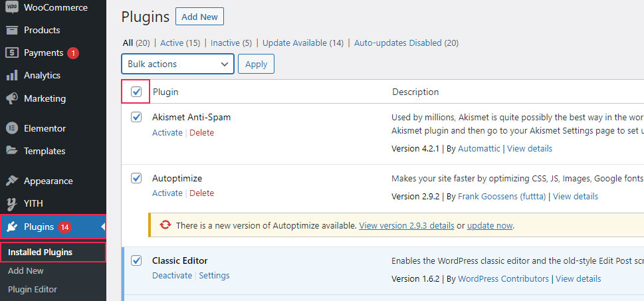The width and height of the screenshot is (644, 301).
Task: Click the Plugins plug icon
Action: pyautogui.click(x=13, y=227)
